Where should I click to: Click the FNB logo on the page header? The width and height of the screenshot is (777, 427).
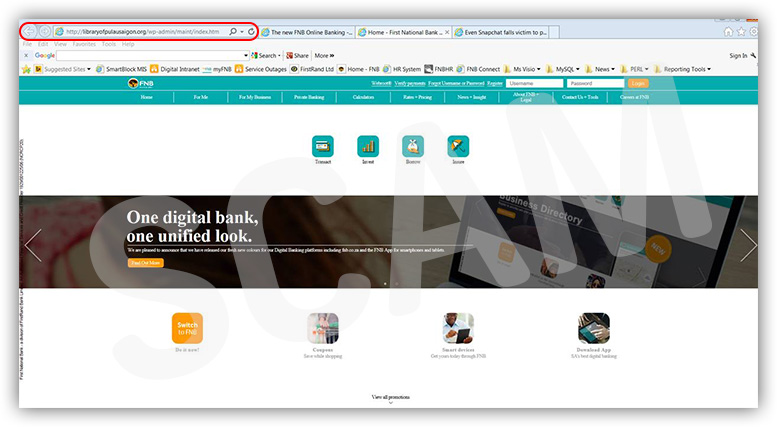pyautogui.click(x=141, y=83)
